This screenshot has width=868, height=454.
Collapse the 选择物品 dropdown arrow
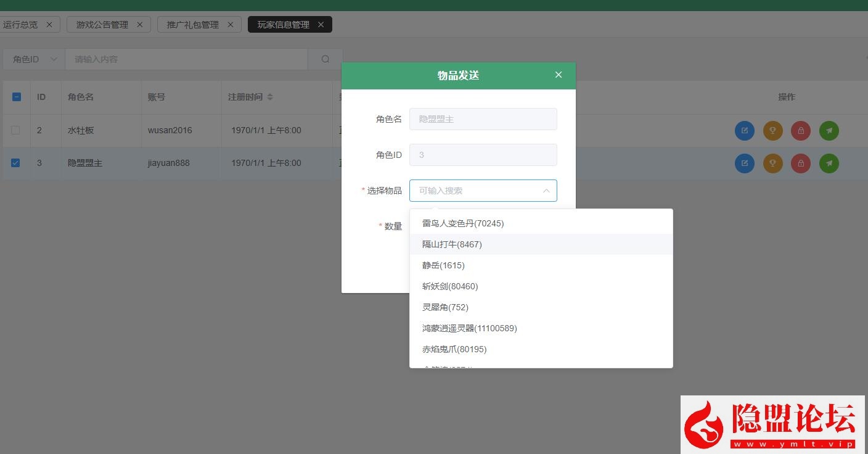(x=546, y=191)
